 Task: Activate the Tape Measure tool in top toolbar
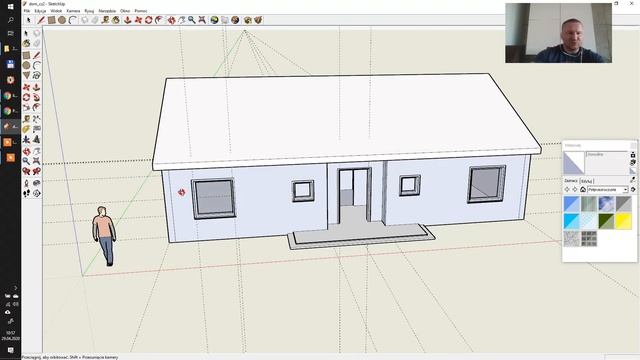pyautogui.click(x=105, y=20)
